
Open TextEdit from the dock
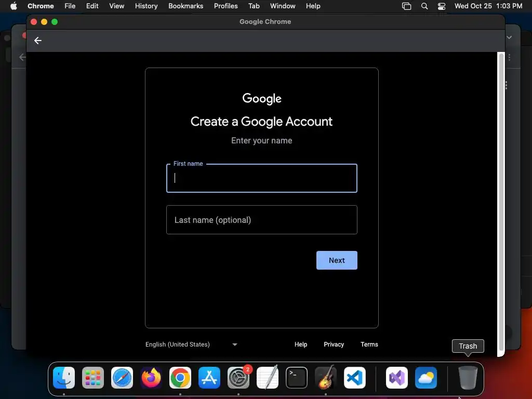pyautogui.click(x=268, y=378)
